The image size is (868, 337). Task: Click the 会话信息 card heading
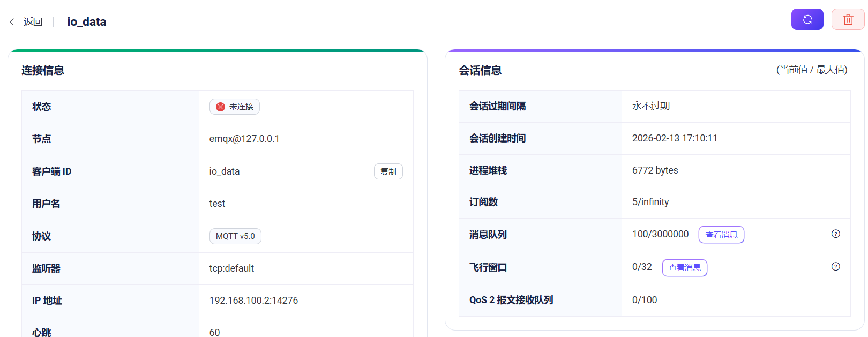coord(480,70)
